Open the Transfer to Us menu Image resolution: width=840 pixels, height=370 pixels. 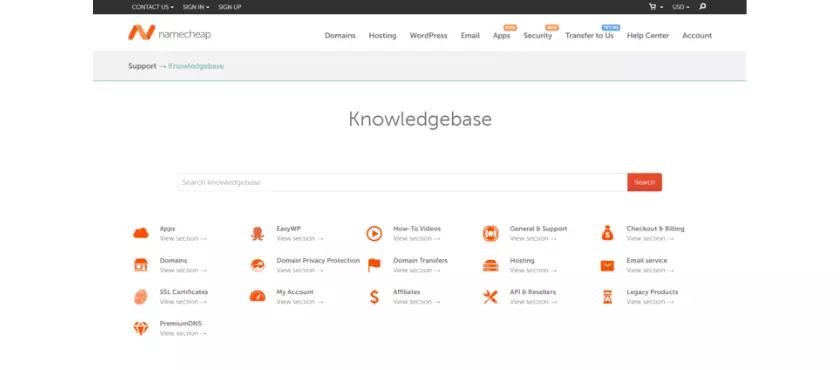[x=589, y=35]
